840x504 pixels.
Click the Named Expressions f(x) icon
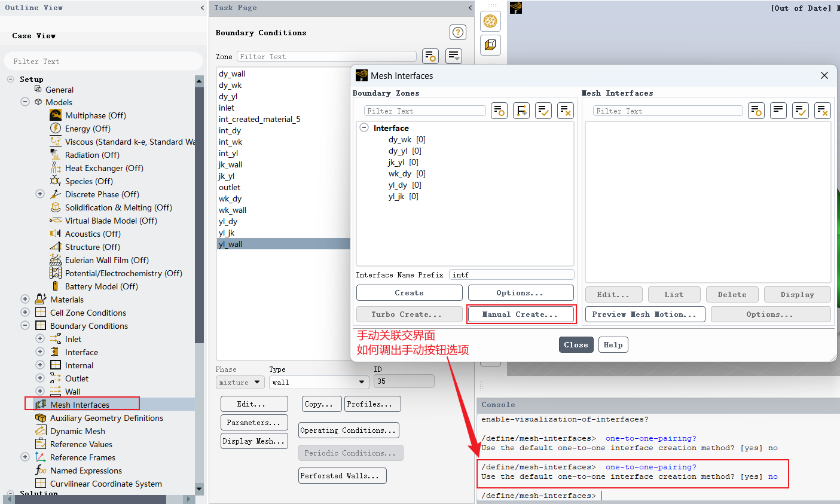[x=41, y=471]
